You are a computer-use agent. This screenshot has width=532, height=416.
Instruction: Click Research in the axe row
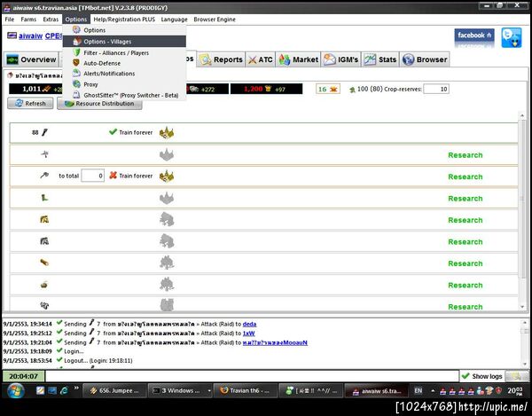tap(465, 177)
